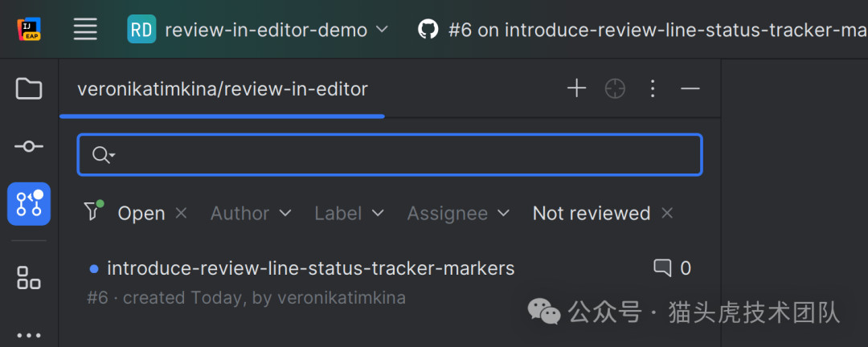Remove the Open state filter

click(182, 213)
